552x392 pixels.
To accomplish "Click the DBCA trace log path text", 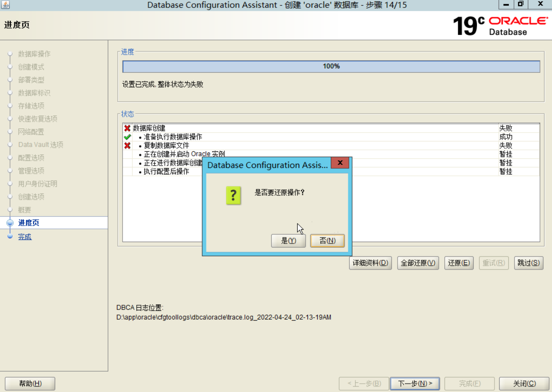I will coord(224,317).
